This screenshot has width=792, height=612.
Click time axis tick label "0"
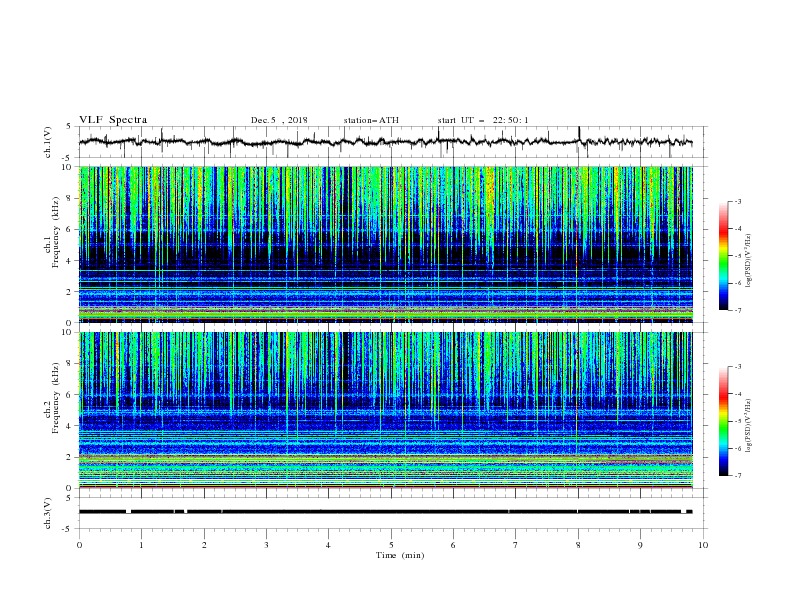coord(79,545)
